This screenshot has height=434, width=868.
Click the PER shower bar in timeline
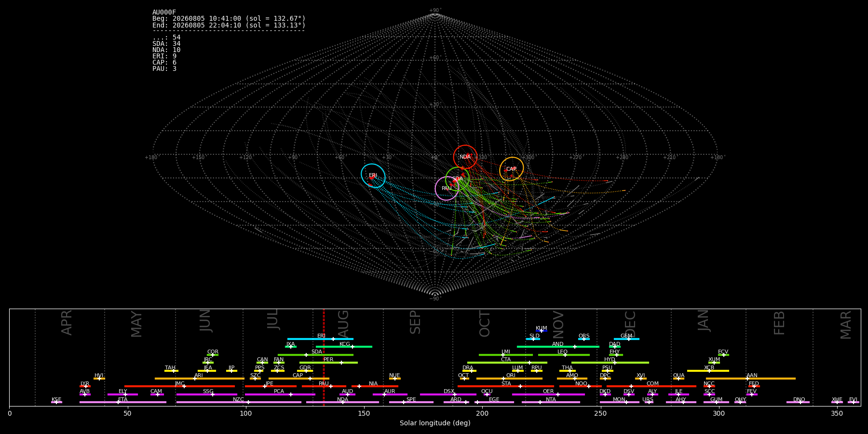click(x=328, y=363)
